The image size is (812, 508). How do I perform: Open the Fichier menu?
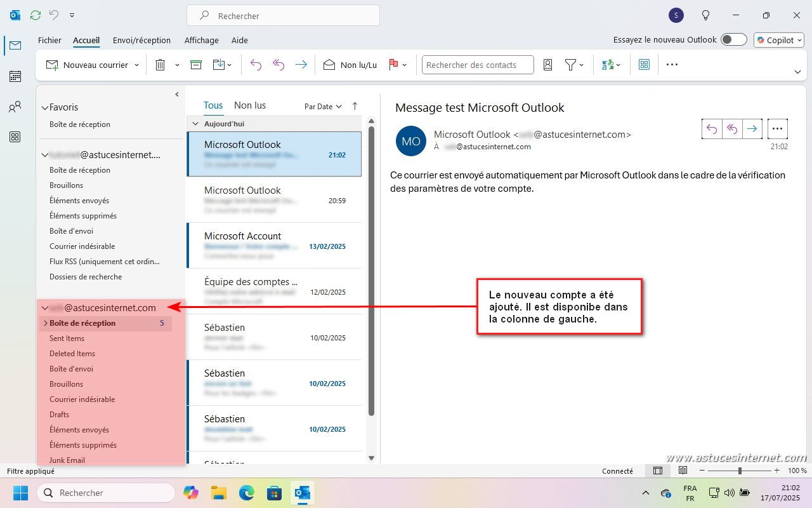point(49,40)
